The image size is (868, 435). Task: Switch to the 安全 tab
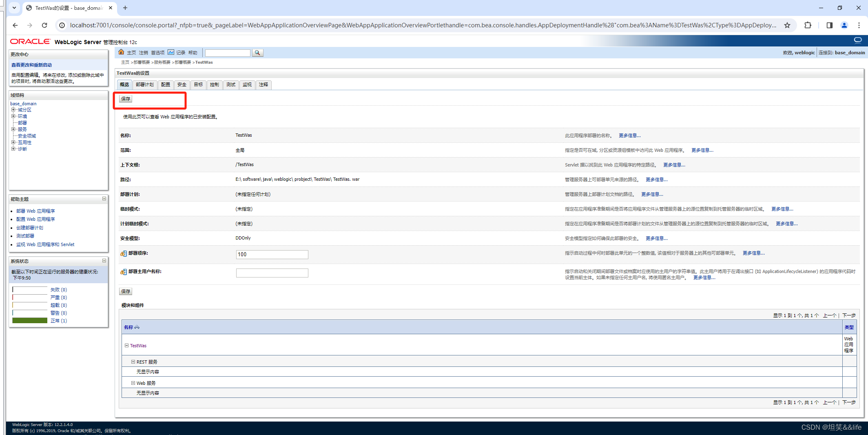182,84
